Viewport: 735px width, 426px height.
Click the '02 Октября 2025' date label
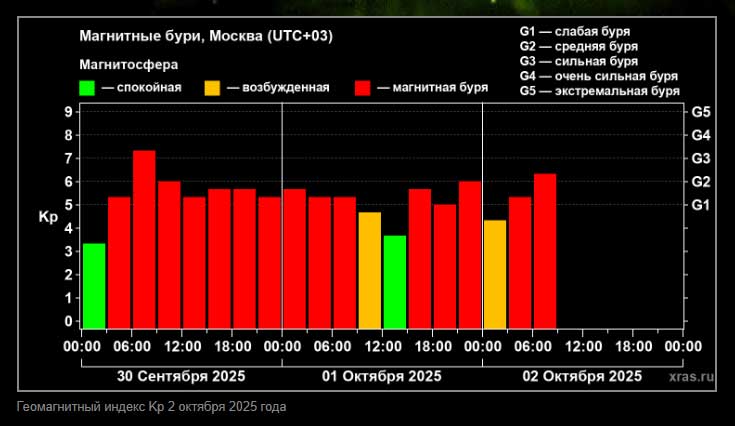click(582, 377)
